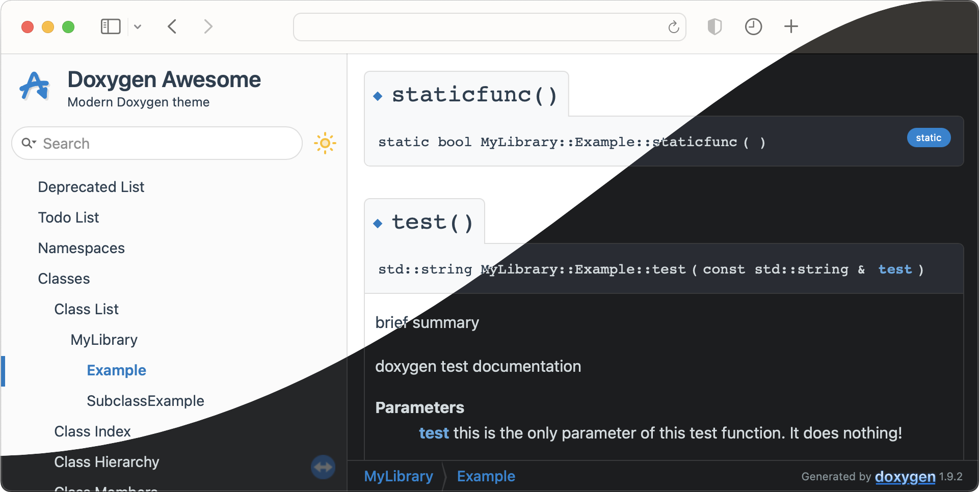Image resolution: width=980 pixels, height=492 pixels.
Task: Click the blue double-arrow sidebar resize icon
Action: [x=323, y=467]
